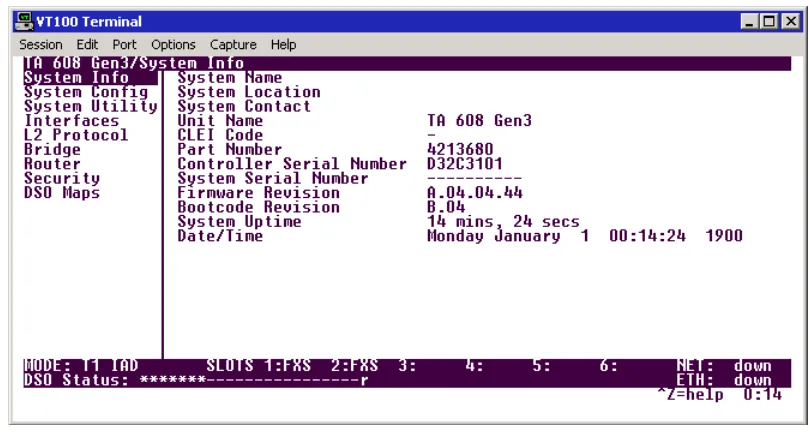Click the System Serial Number label
Viewport: 810px width, 438px height.
(x=273, y=179)
